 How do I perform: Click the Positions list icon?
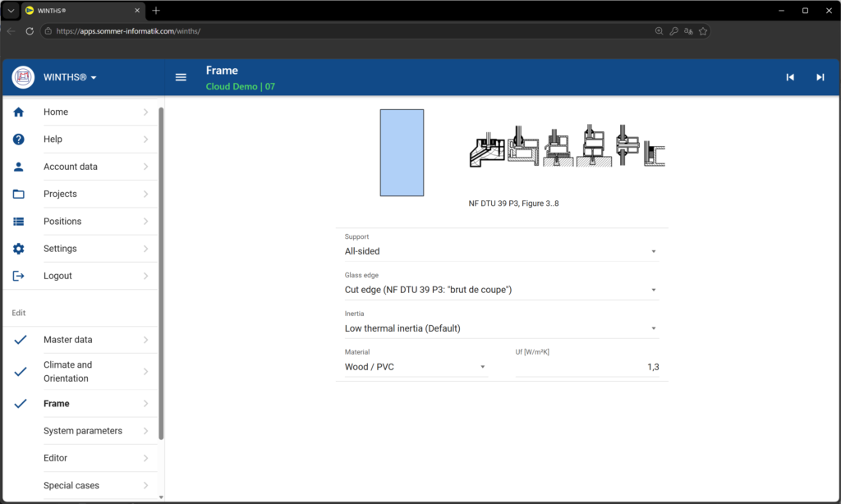(x=19, y=222)
